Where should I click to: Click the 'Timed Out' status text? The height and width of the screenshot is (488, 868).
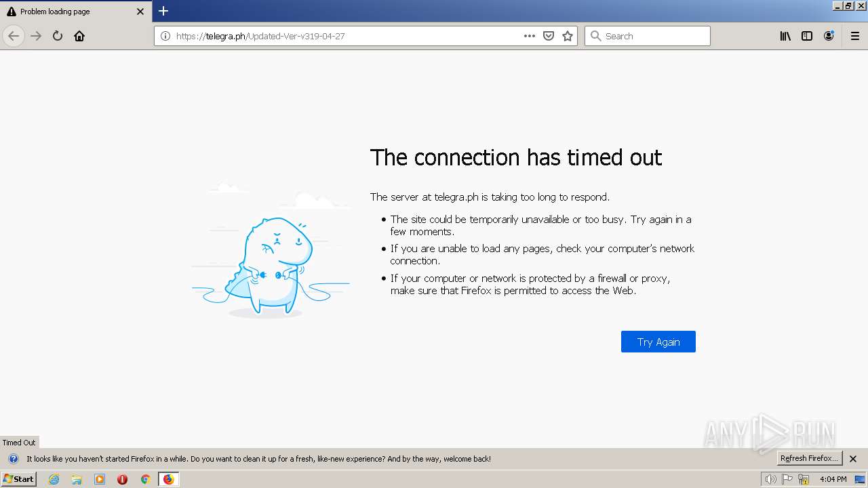pyautogui.click(x=19, y=443)
